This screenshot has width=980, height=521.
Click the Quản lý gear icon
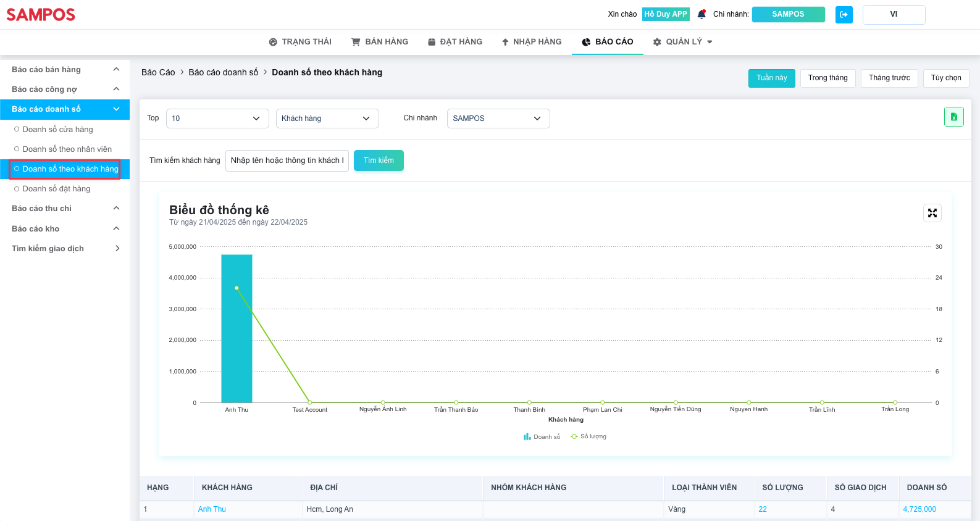click(657, 42)
